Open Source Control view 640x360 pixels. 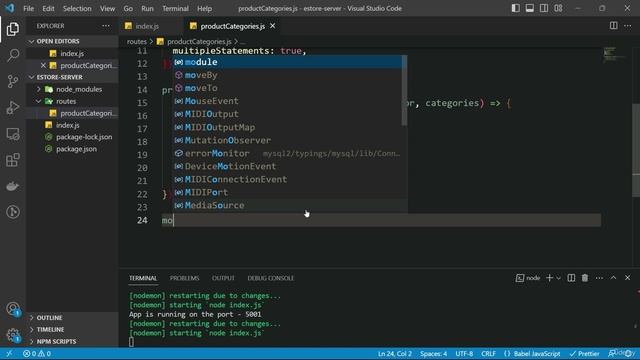13,81
